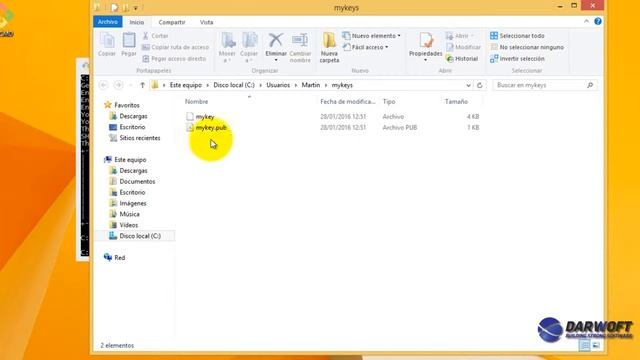Click the Cambiar nombre icon
The image size is (640, 360).
[x=300, y=48]
